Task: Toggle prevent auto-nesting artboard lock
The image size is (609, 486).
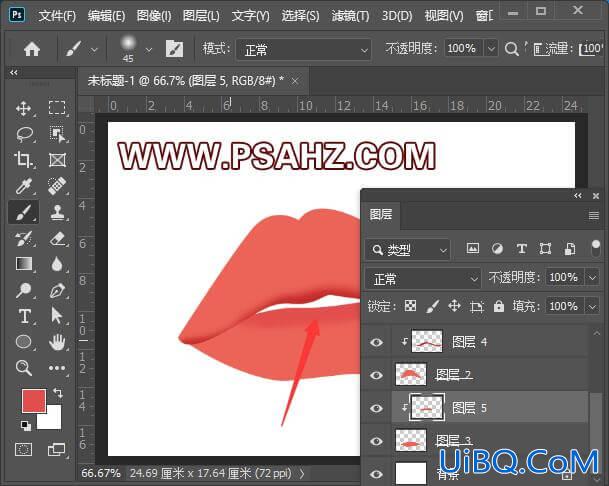Action: (477, 307)
